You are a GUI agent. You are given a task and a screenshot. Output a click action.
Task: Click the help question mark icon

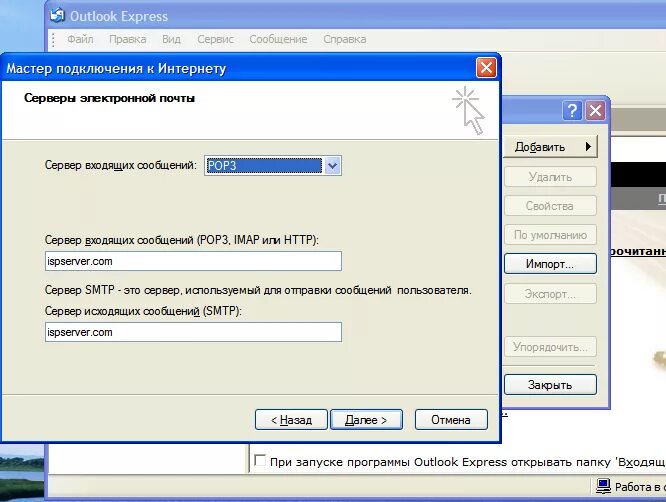click(572, 110)
